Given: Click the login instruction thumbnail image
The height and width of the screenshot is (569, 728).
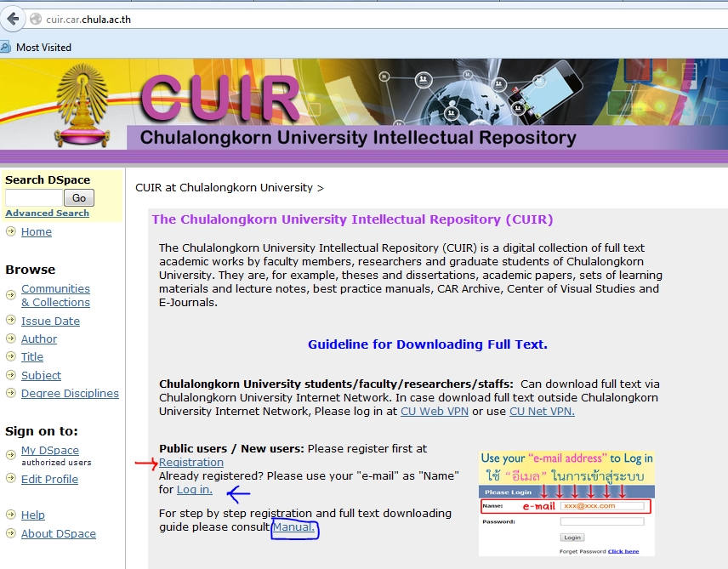Looking at the screenshot, I should tap(566, 504).
